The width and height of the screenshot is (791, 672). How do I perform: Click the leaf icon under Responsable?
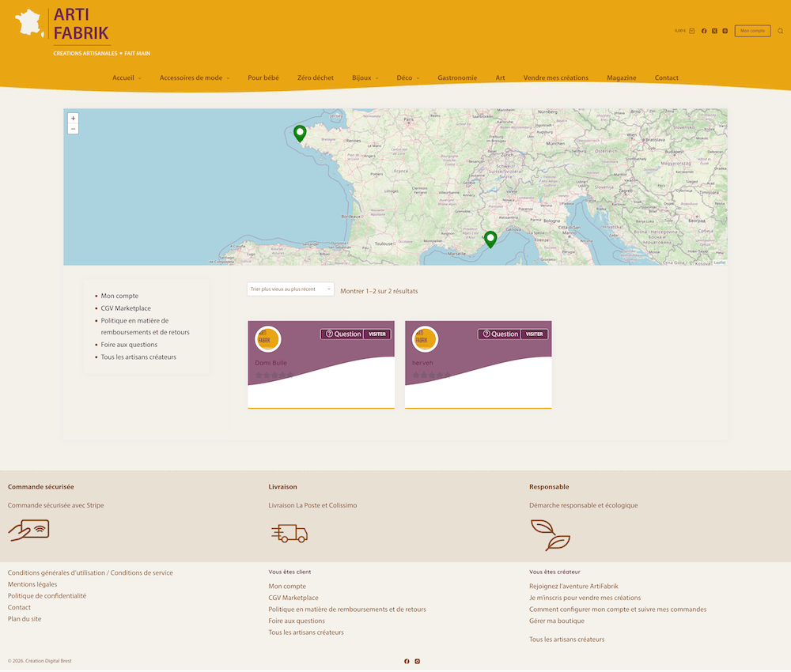click(x=549, y=534)
